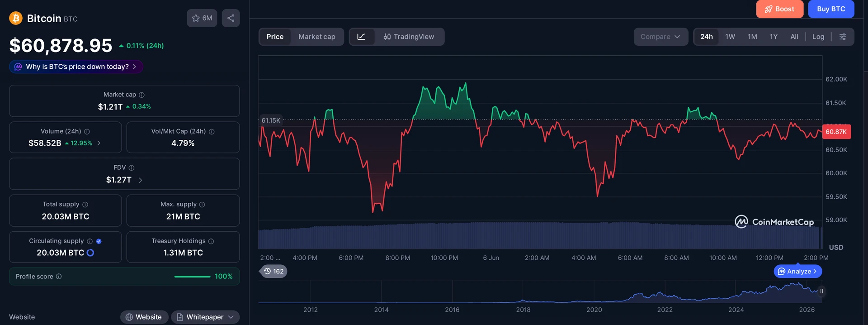Set chart range to All

click(x=794, y=37)
